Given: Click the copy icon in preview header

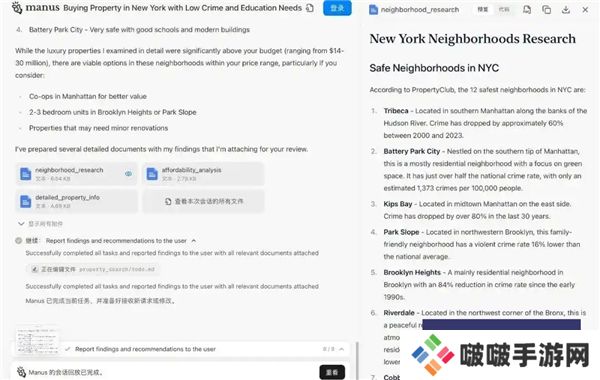Looking at the screenshot, I should pos(546,10).
